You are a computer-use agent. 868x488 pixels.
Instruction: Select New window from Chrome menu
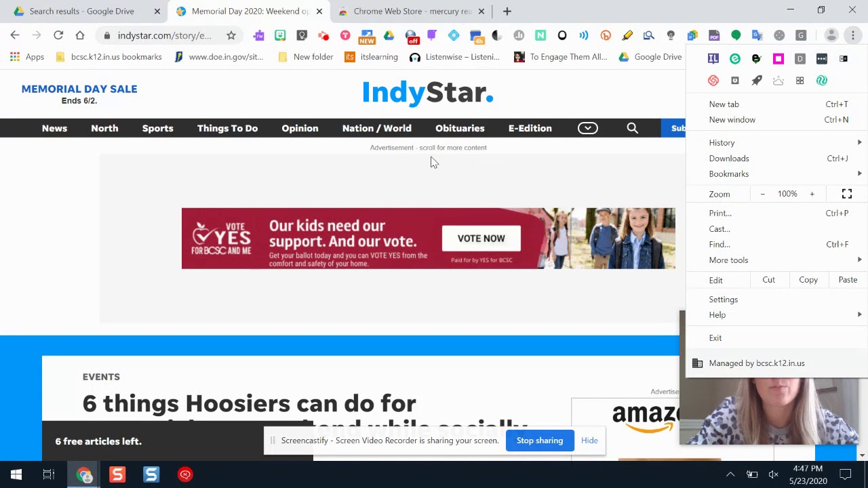[776, 119]
